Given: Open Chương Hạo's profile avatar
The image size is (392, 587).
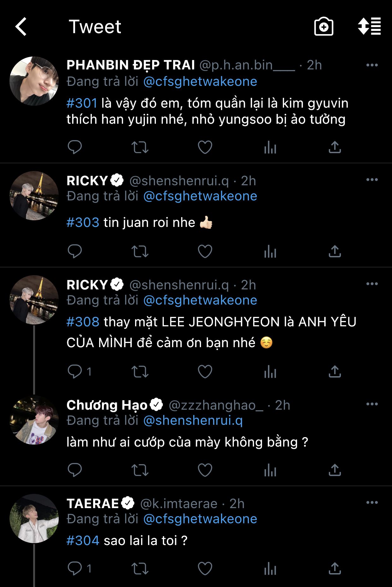Looking at the screenshot, I should (34, 420).
